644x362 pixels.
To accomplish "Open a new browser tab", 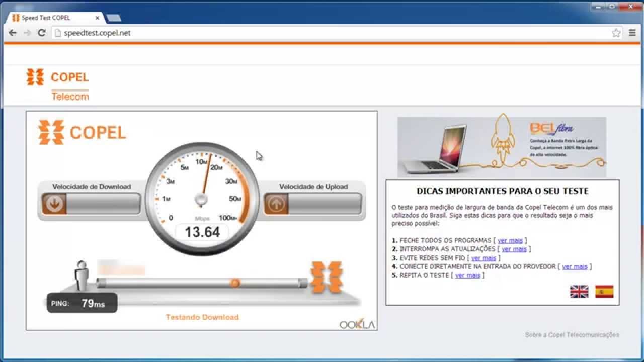I will coord(113,18).
